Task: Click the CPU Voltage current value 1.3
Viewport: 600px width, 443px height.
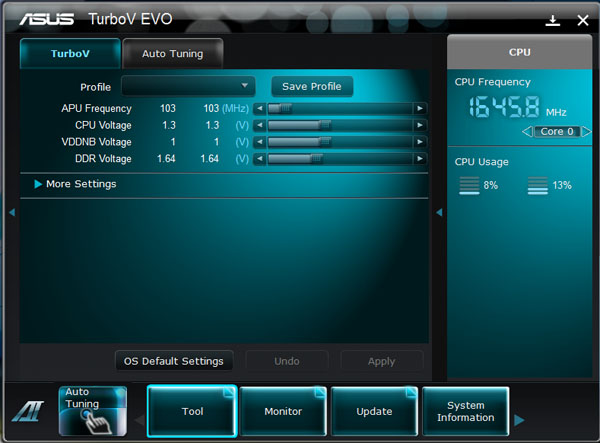Action: pos(169,125)
